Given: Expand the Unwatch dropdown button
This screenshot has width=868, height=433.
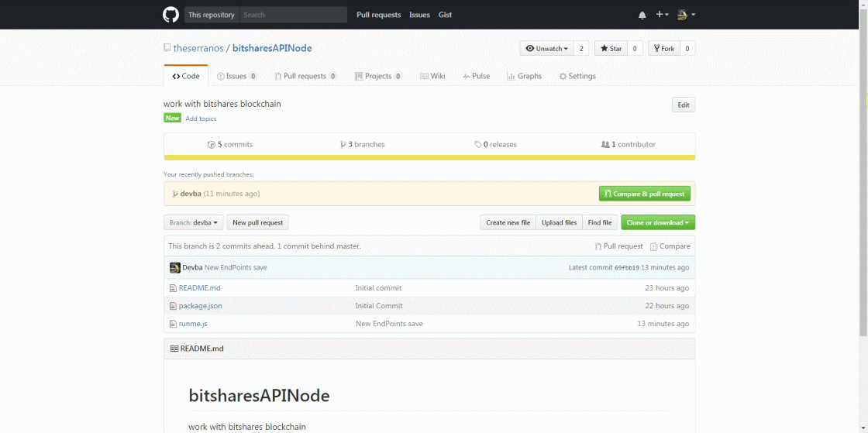Looking at the screenshot, I should tap(546, 49).
